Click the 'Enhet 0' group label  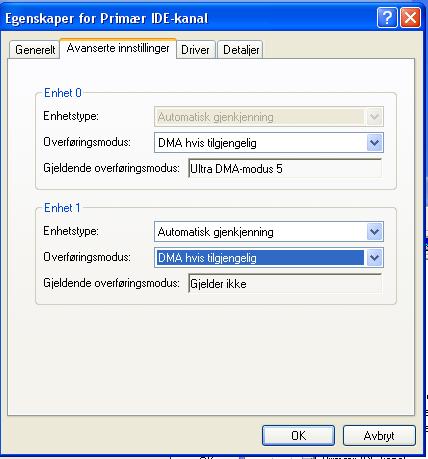[x=63, y=93]
